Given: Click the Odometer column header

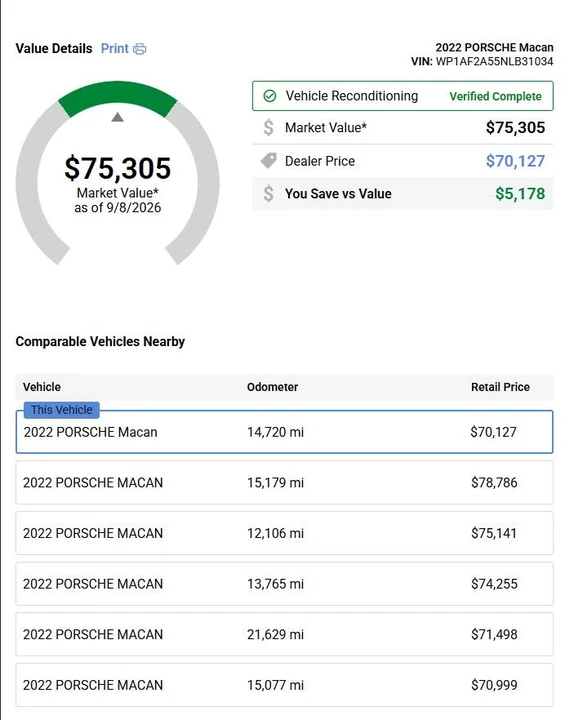Looking at the screenshot, I should (272, 387).
